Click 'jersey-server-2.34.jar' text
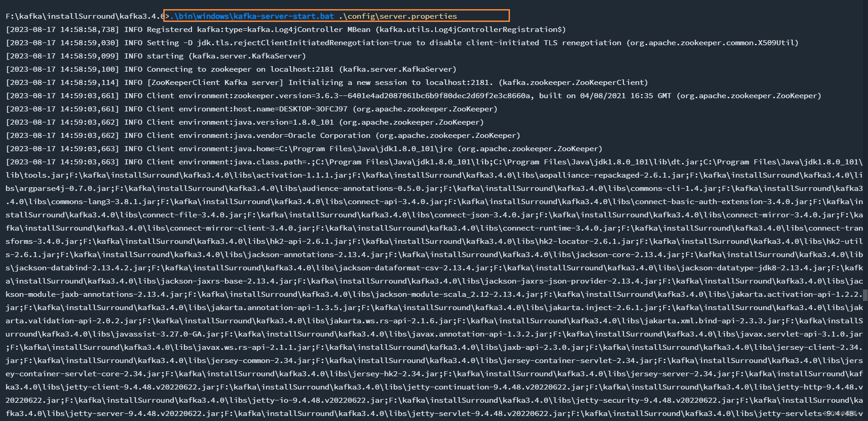Viewport: 868px width, 421px height. tap(681, 374)
